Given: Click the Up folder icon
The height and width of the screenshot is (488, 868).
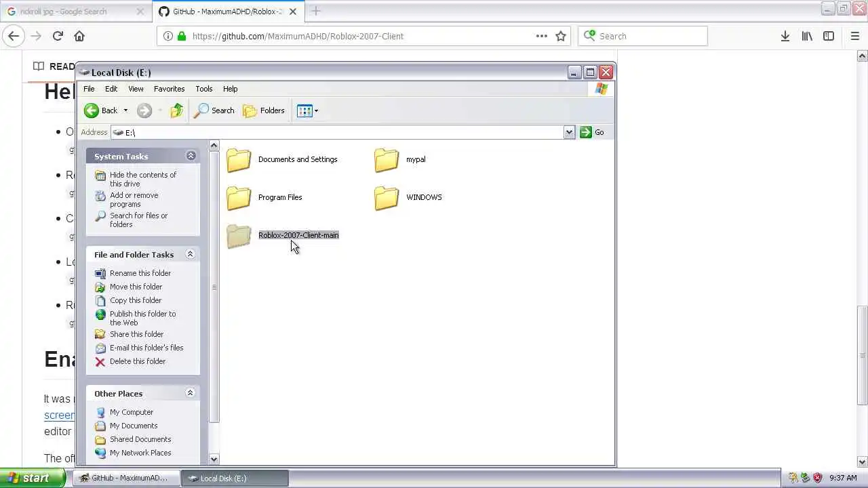Looking at the screenshot, I should [176, 110].
